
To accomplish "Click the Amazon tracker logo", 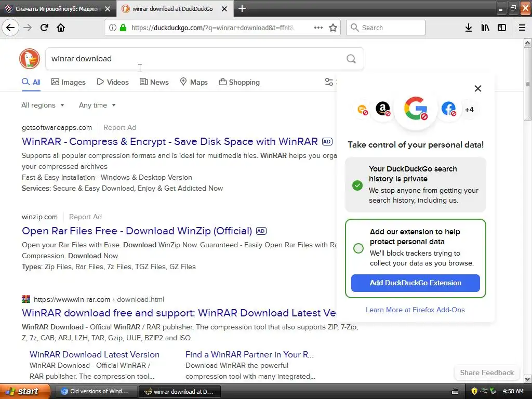I will pyautogui.click(x=383, y=109).
